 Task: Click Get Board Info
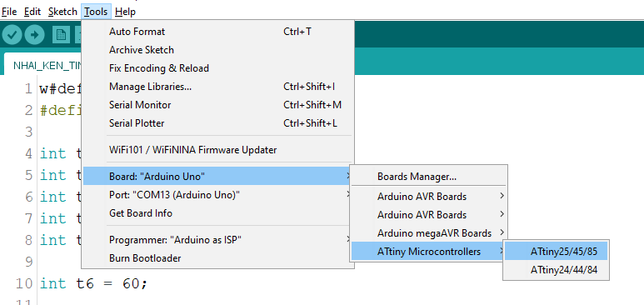[x=217, y=213]
